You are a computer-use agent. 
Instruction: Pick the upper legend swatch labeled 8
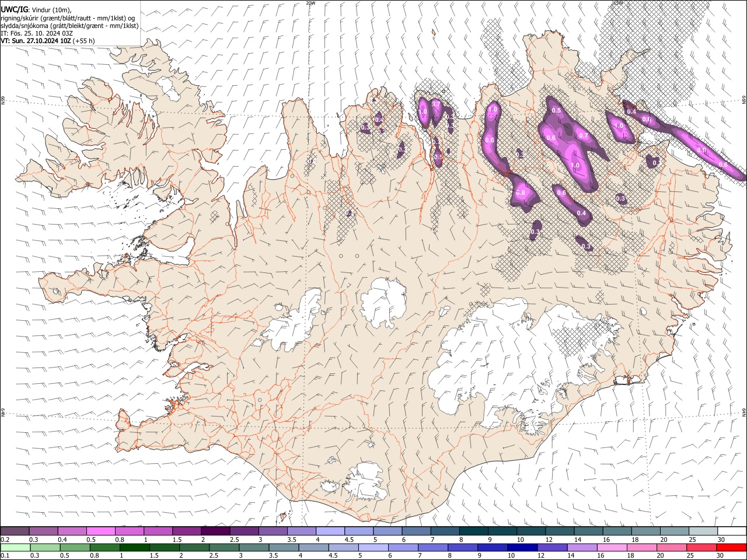coord(474,531)
